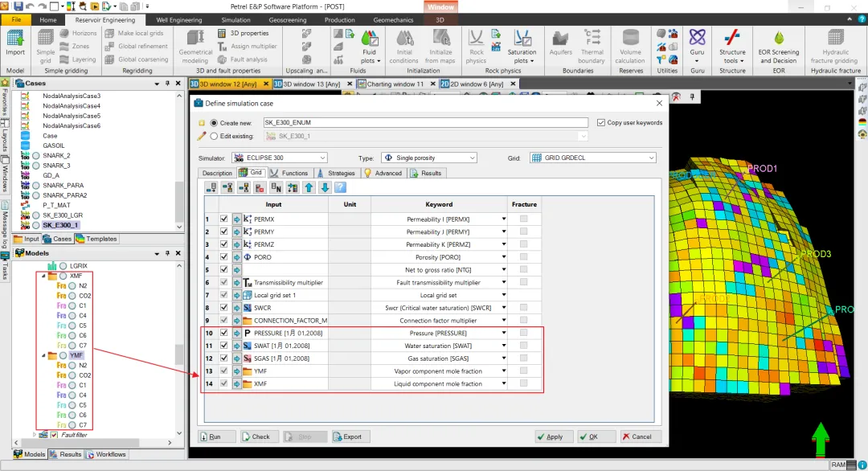Click the Import icon in the ribbon
Image resolution: width=868 pixels, height=471 pixels.
(x=15, y=43)
